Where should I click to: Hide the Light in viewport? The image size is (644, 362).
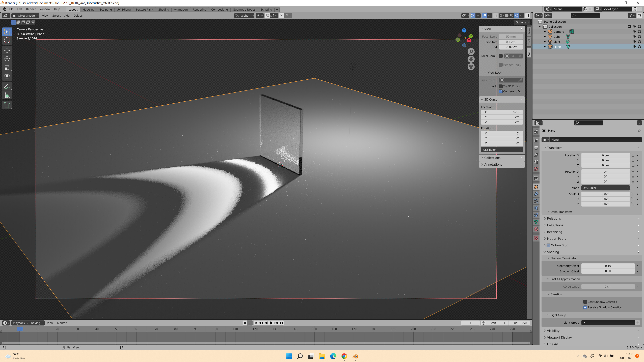634,41
